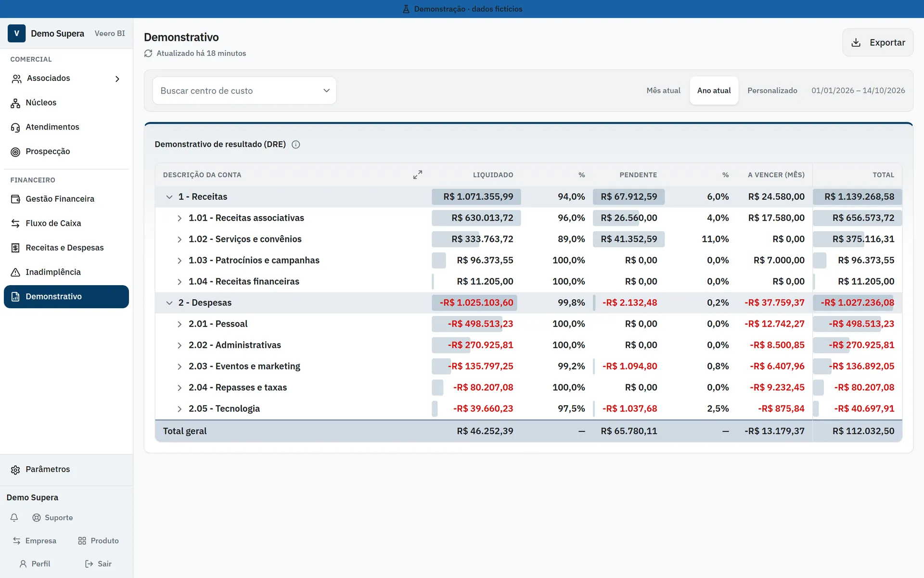Expand 1.02 - Serviços e convênios

pos(180,239)
